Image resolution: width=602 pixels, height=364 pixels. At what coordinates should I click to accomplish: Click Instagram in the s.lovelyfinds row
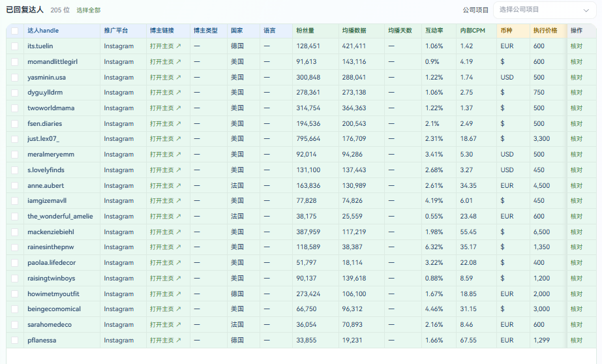click(x=119, y=170)
